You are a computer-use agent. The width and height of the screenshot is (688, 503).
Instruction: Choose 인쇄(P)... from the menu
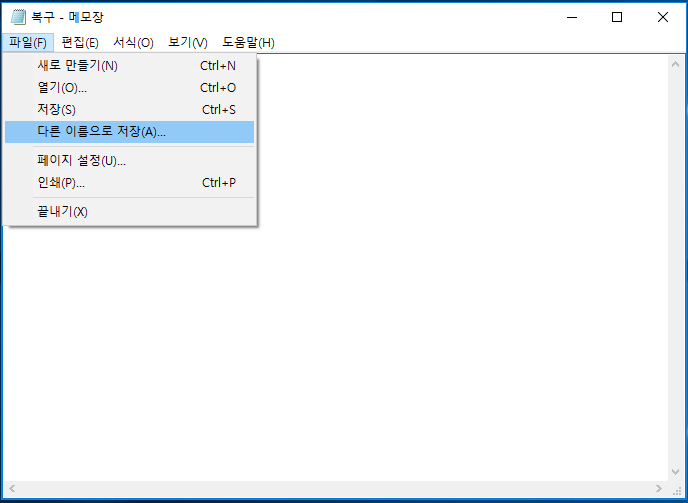129,183
